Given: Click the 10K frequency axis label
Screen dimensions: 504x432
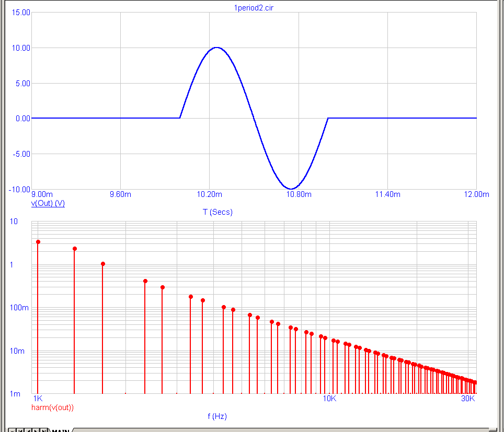Looking at the screenshot, I should coord(330,399).
